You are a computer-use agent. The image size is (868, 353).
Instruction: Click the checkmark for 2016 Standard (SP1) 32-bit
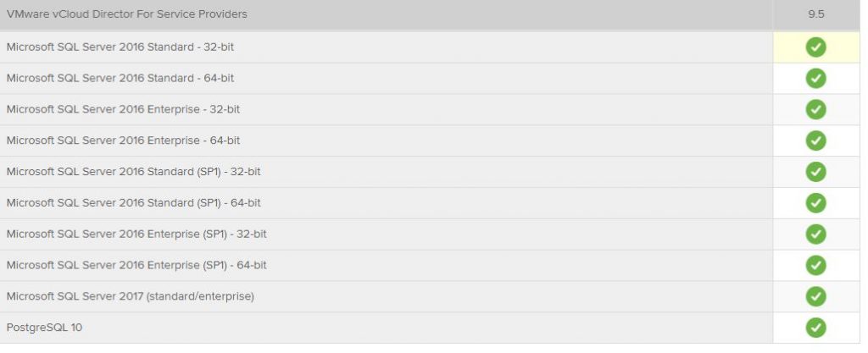point(816,172)
